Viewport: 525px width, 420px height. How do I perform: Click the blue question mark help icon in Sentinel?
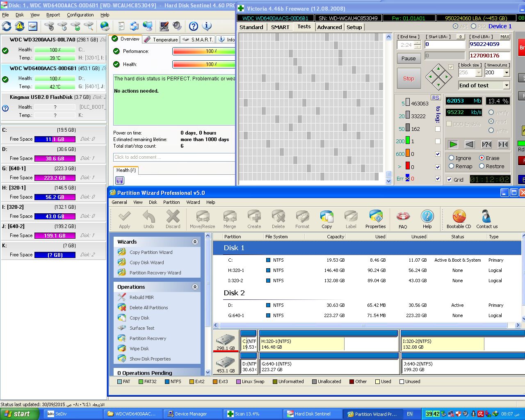[x=194, y=26]
